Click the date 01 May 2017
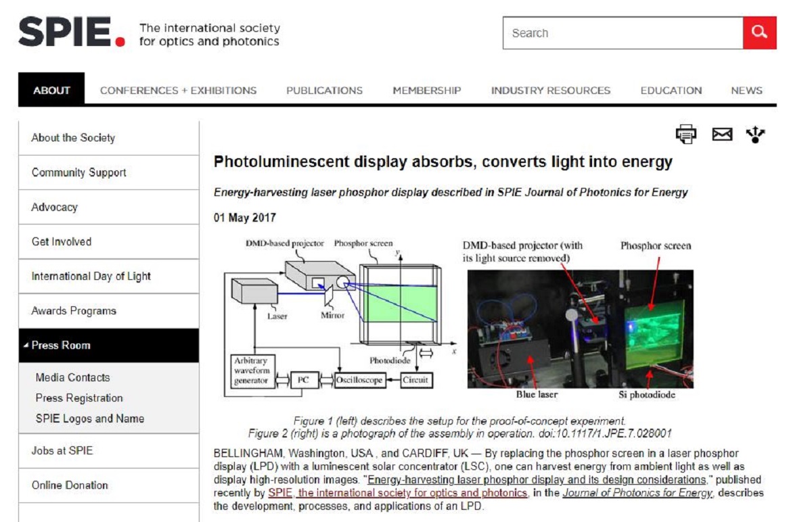Viewport: 812px width, 522px height. [x=245, y=218]
